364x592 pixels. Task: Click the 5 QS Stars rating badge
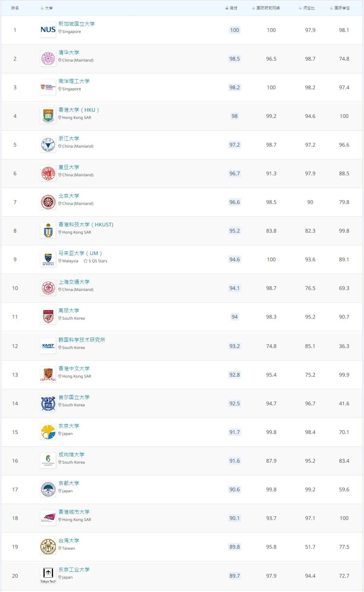click(95, 261)
